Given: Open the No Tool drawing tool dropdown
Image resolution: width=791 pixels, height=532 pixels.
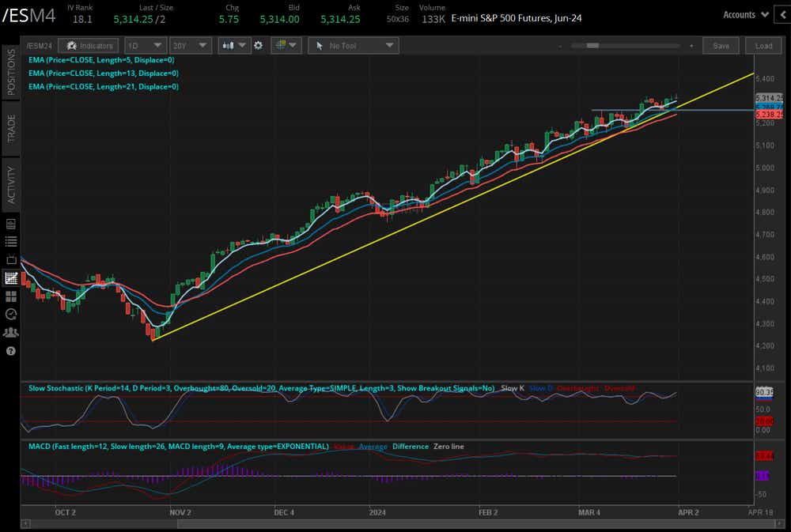Looking at the screenshot, I should [x=352, y=46].
